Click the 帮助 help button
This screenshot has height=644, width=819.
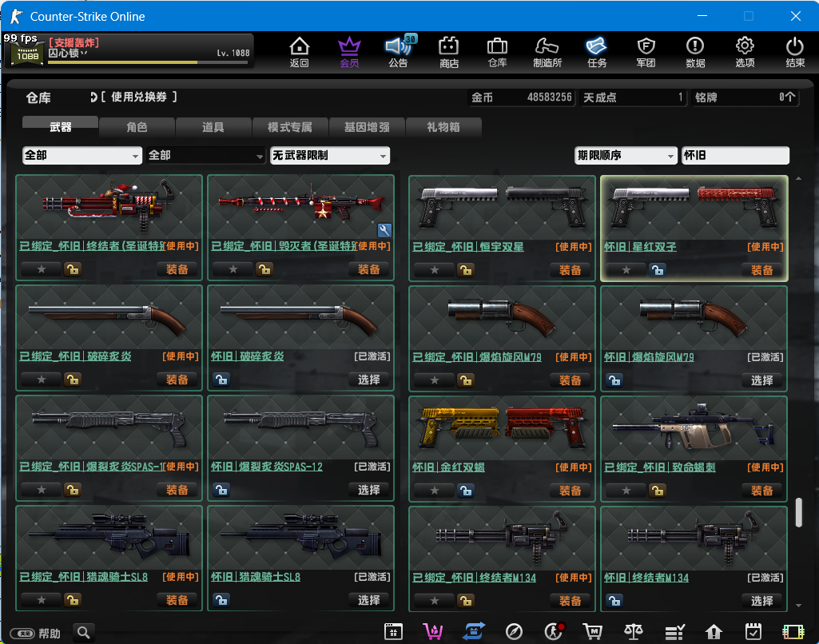click(35, 634)
